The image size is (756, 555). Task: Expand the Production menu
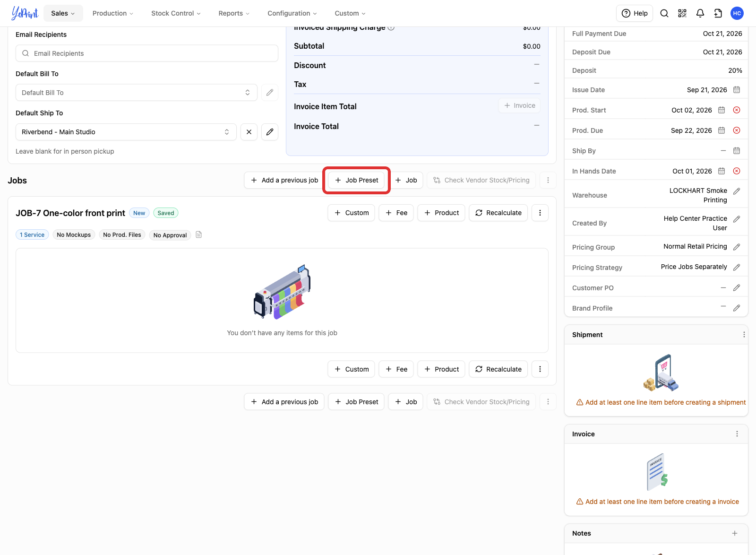(x=113, y=13)
